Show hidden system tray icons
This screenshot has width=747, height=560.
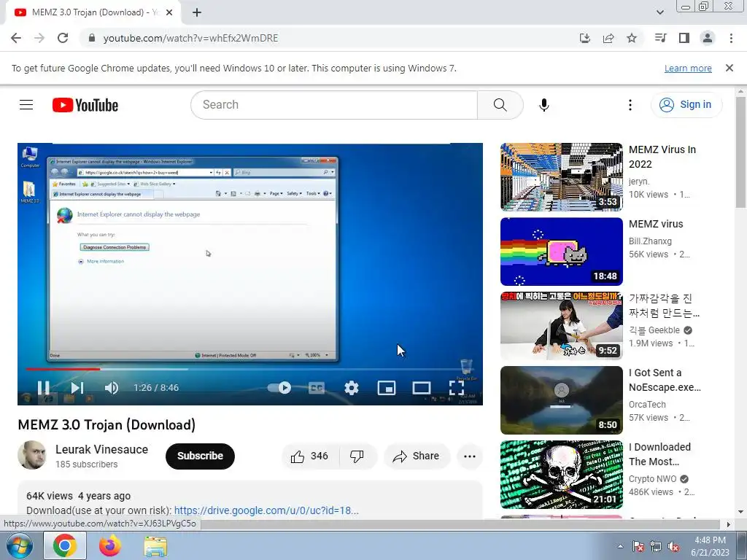point(620,546)
